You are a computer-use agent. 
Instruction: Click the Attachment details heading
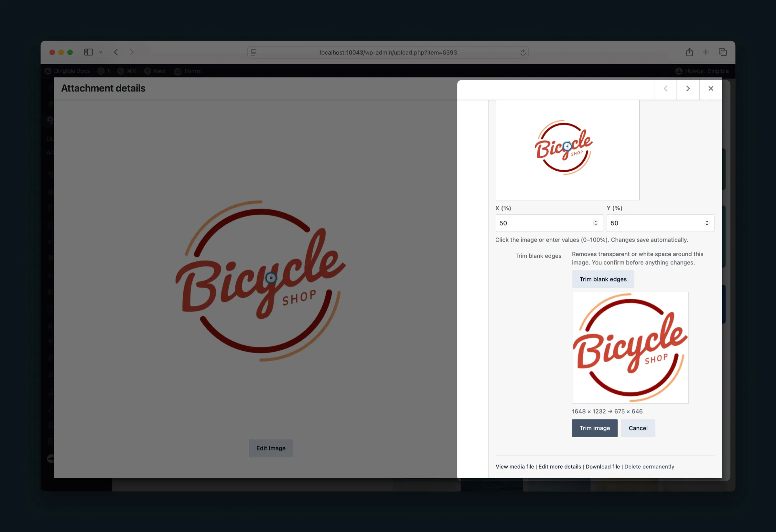(x=103, y=88)
